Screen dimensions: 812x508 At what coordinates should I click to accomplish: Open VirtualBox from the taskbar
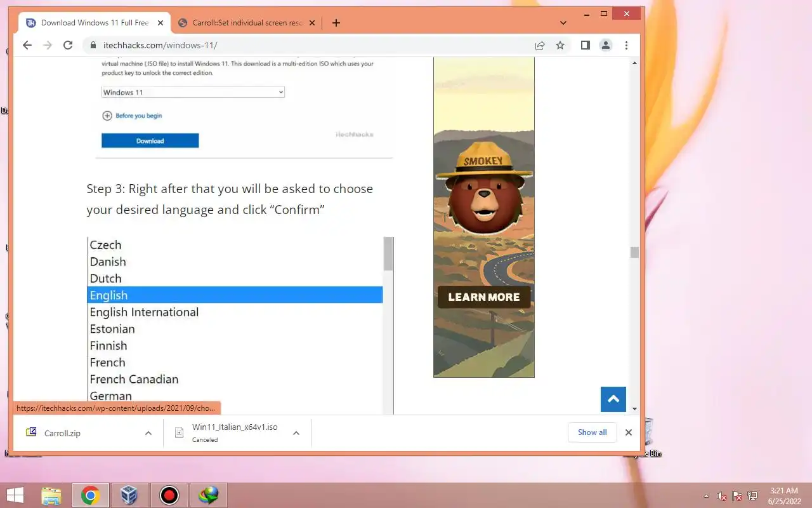[129, 495]
